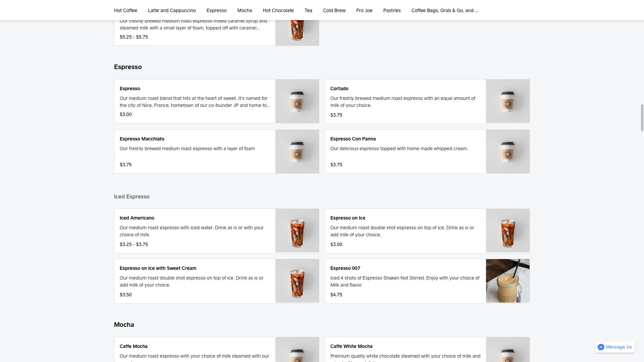Open the Tea menu category
The width and height of the screenshot is (644, 362).
pyautogui.click(x=308, y=10)
